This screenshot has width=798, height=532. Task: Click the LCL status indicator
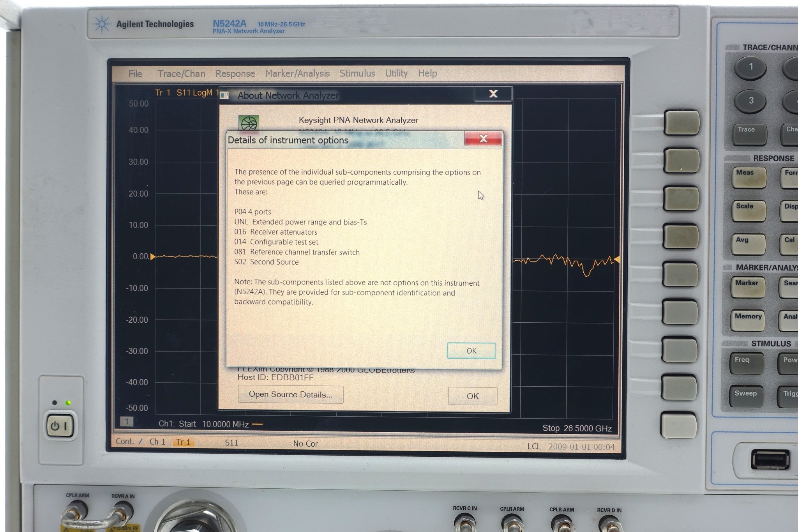coord(534,446)
